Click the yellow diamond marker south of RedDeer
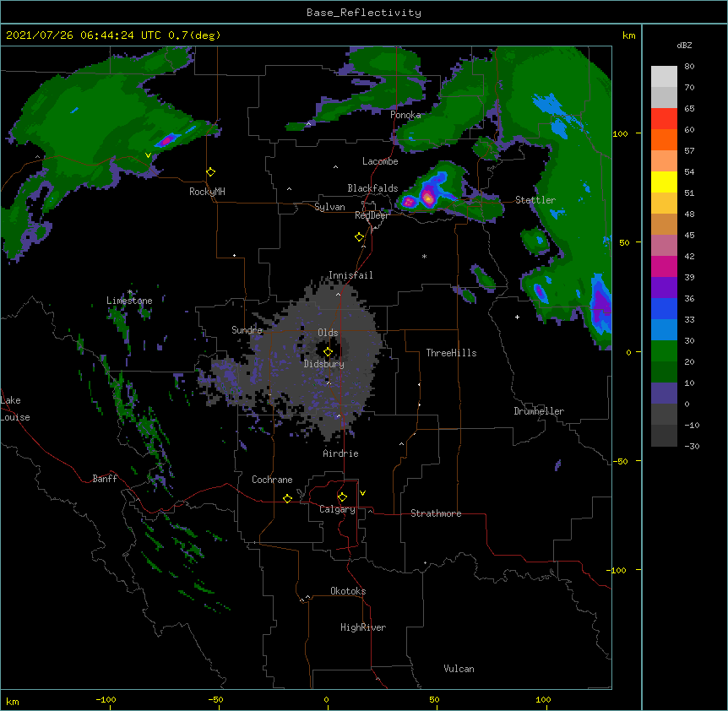Viewport: 728px width, 711px height. point(359,237)
